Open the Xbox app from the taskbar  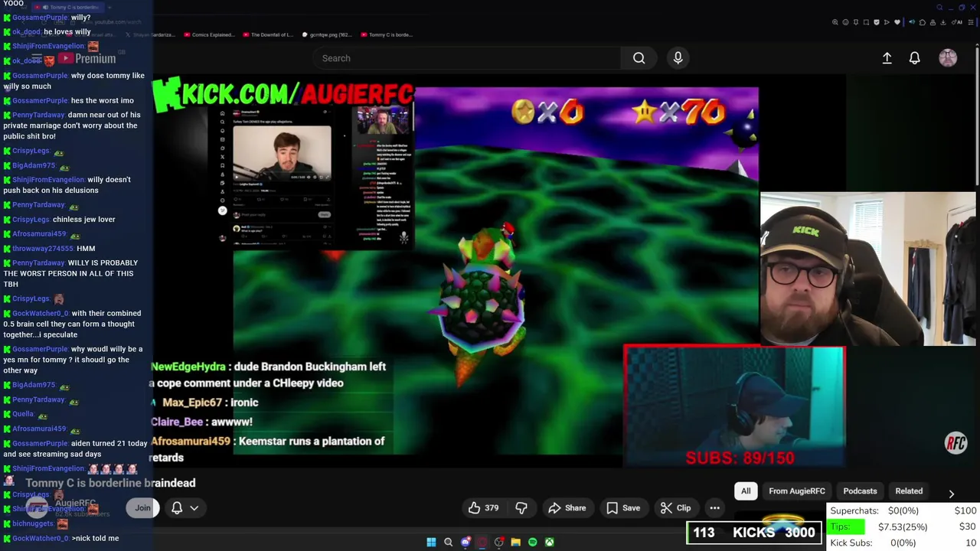(x=550, y=542)
